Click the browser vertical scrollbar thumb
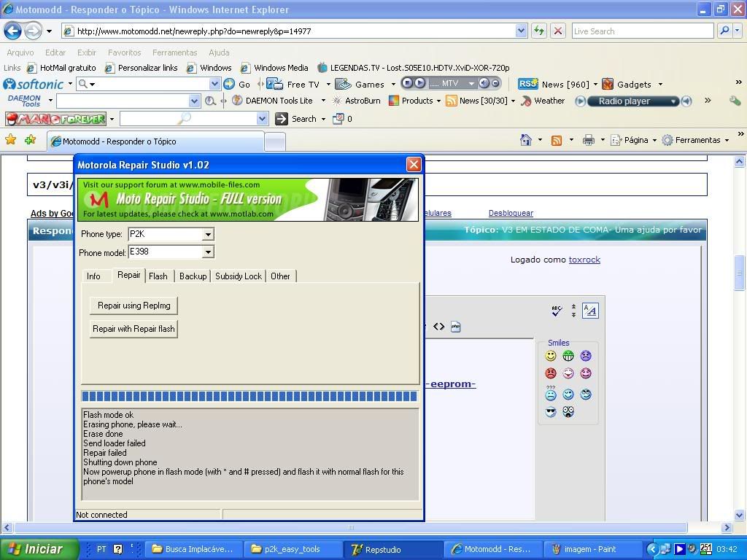747x560 pixels. click(740, 273)
